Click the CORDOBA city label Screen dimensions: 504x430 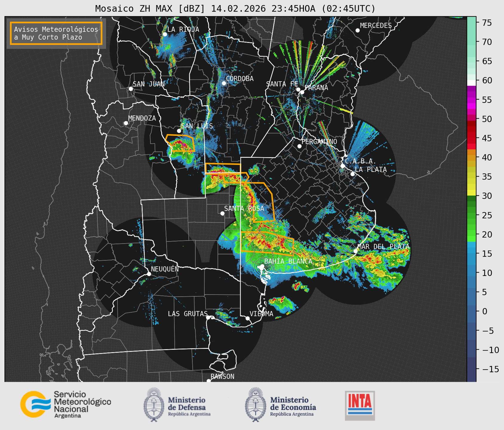240,79
